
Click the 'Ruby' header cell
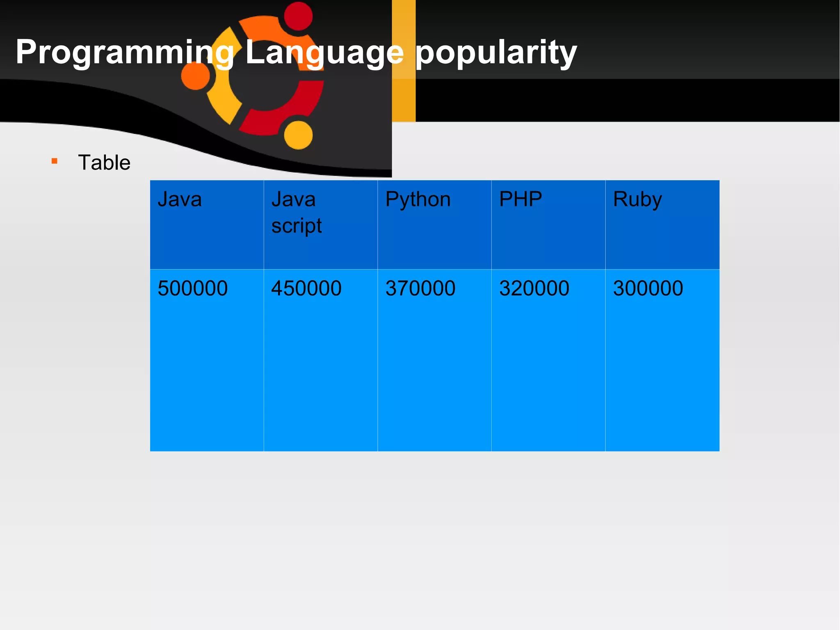pos(662,225)
